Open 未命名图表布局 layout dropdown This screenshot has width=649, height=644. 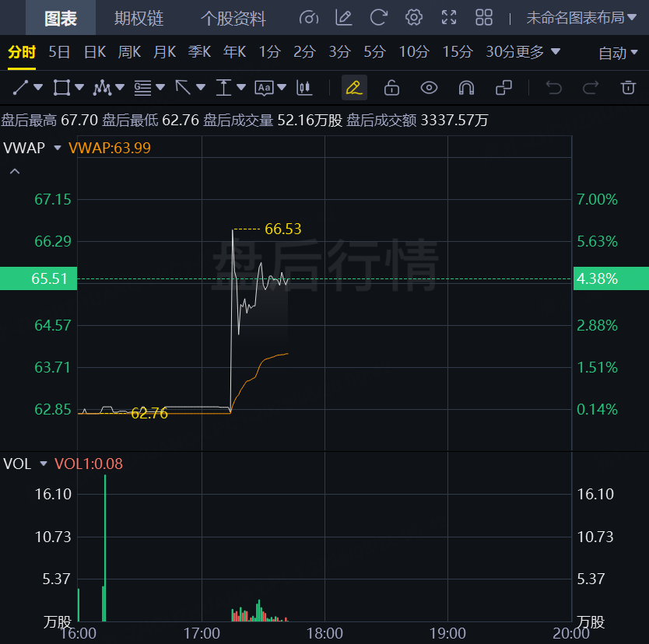click(x=581, y=18)
